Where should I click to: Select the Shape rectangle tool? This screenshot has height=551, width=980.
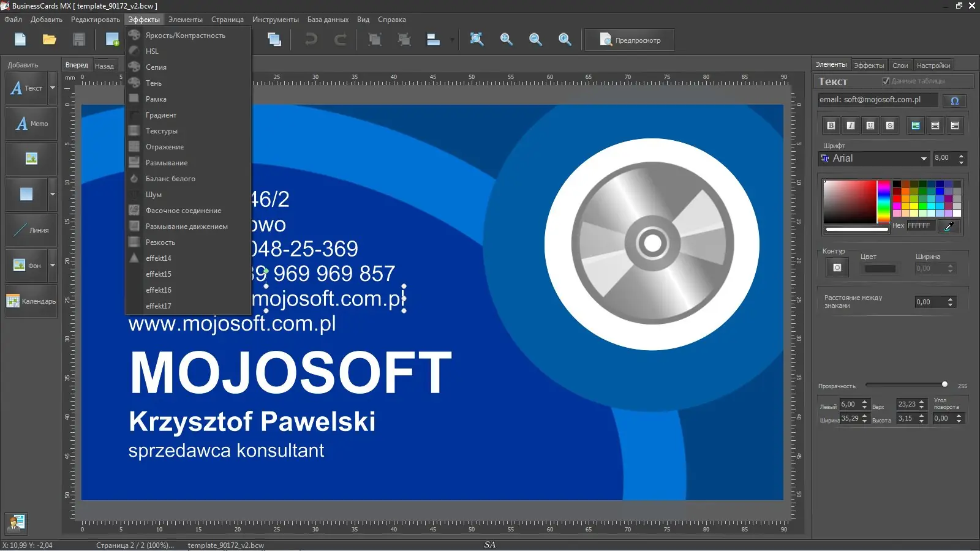[26, 195]
